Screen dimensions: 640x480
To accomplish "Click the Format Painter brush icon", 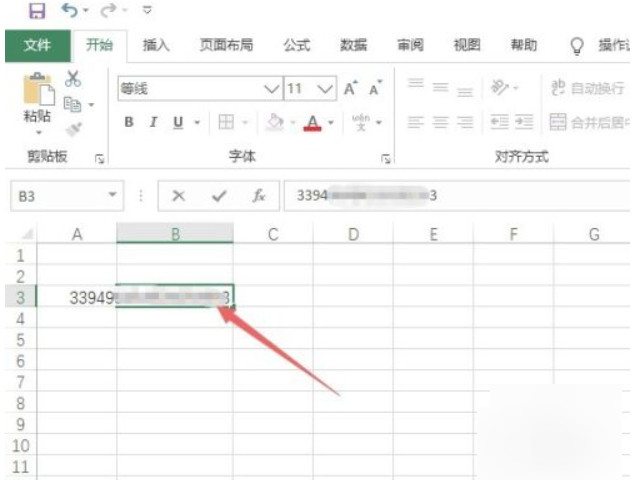I will tap(73, 130).
